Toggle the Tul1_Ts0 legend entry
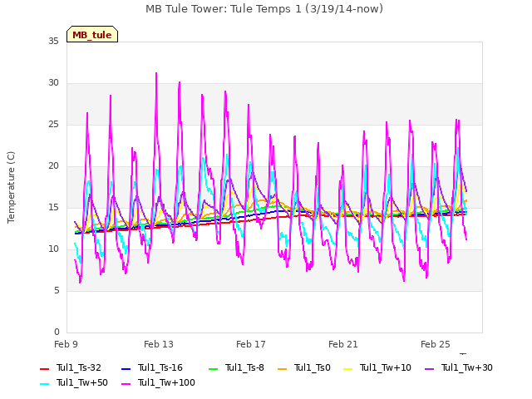 click(x=304, y=368)
